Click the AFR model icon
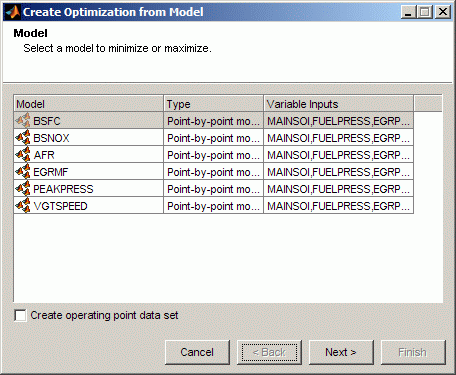 [x=23, y=155]
